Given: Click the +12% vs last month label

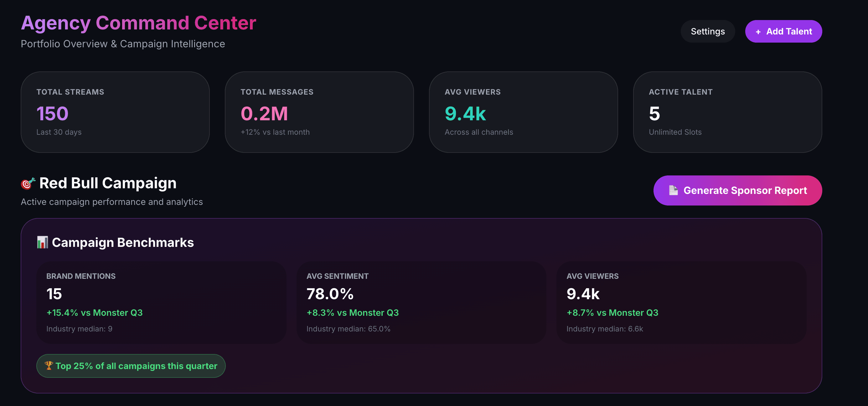Looking at the screenshot, I should tap(275, 132).
